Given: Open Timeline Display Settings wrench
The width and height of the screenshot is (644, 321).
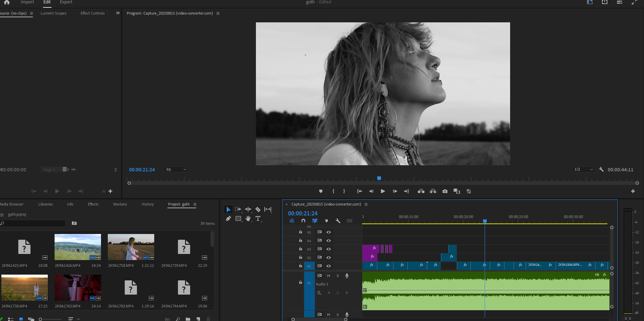Looking at the screenshot, I should [338, 221].
